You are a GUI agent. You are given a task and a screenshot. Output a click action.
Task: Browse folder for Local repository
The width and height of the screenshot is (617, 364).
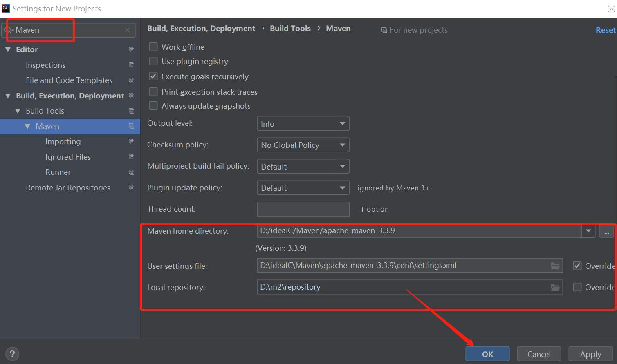555,287
